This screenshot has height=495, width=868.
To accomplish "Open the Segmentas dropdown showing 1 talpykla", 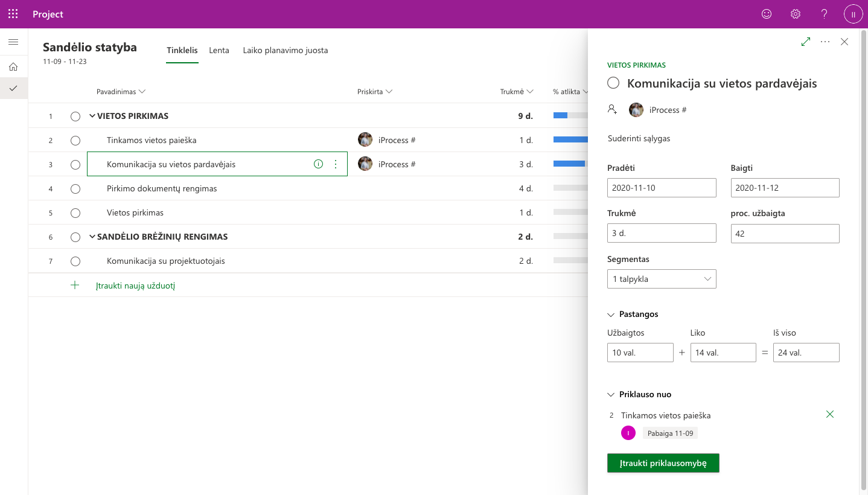I will [662, 279].
